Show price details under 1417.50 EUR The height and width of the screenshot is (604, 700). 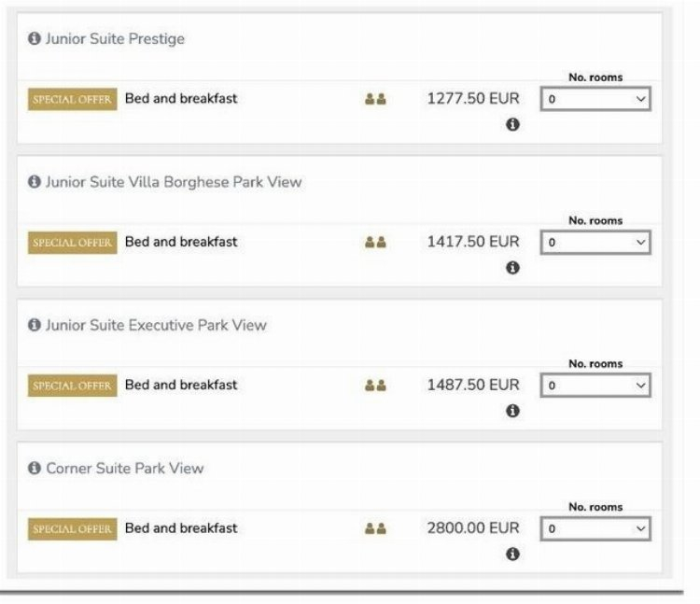pyautogui.click(x=512, y=268)
